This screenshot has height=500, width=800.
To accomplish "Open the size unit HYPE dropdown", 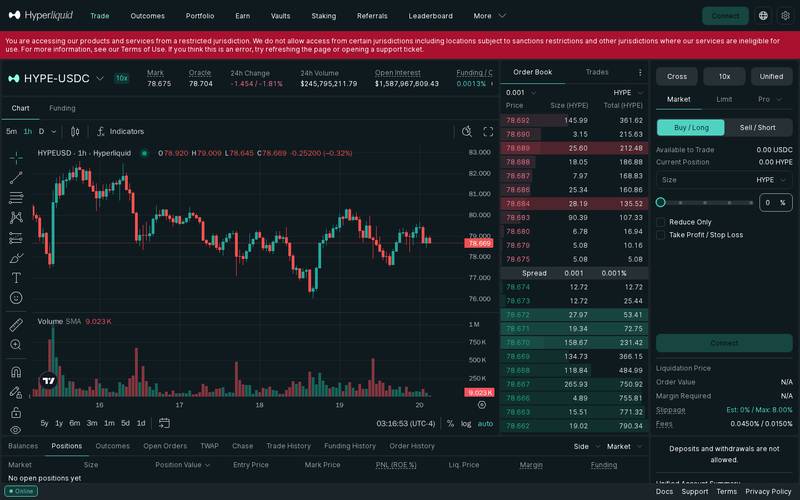I will 771,180.
